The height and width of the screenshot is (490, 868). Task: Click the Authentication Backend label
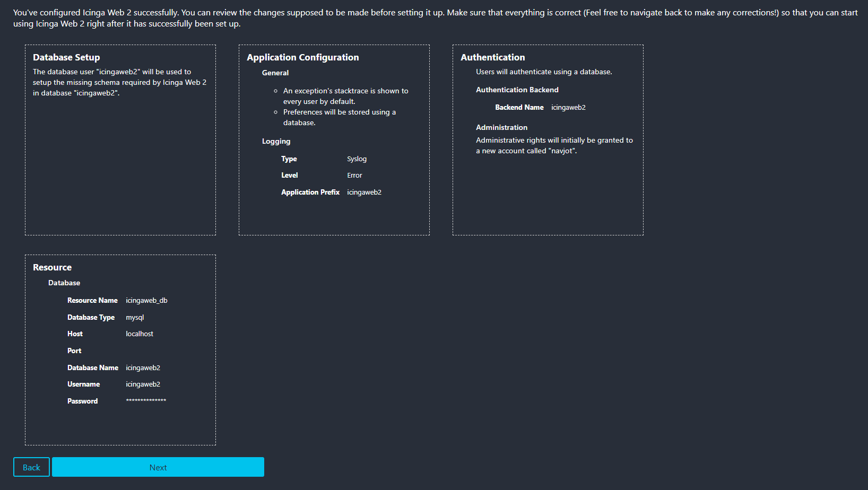point(517,90)
